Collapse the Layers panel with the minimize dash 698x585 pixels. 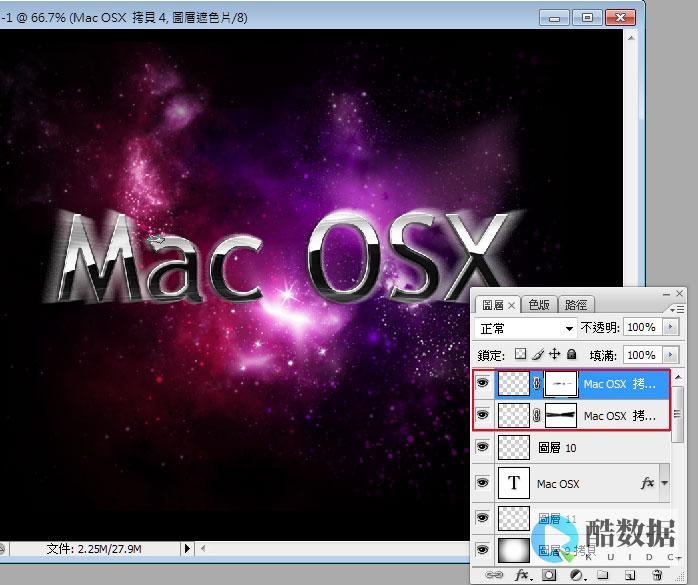tap(666, 294)
